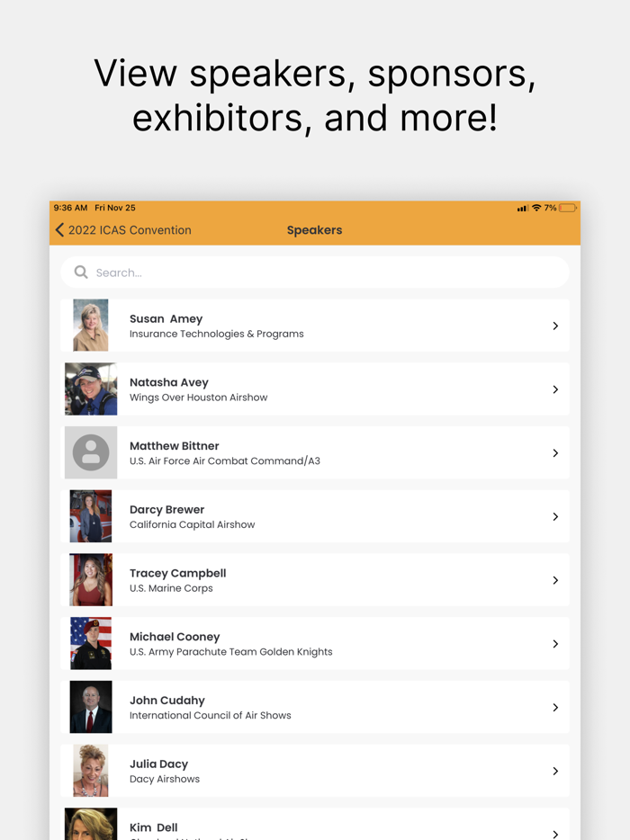The width and height of the screenshot is (630, 840).
Task: Tap the cellular signal bars icon
Action: 523,209
